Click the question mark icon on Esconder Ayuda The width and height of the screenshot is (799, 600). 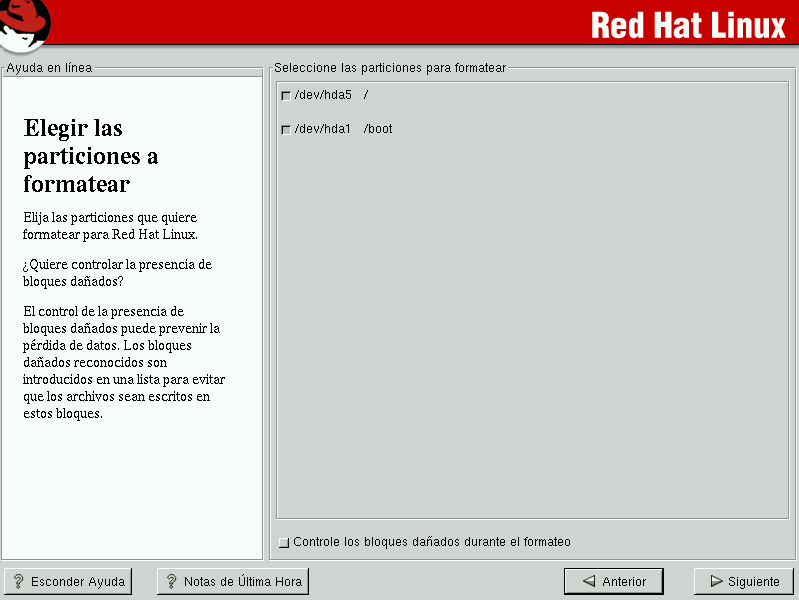[18, 581]
